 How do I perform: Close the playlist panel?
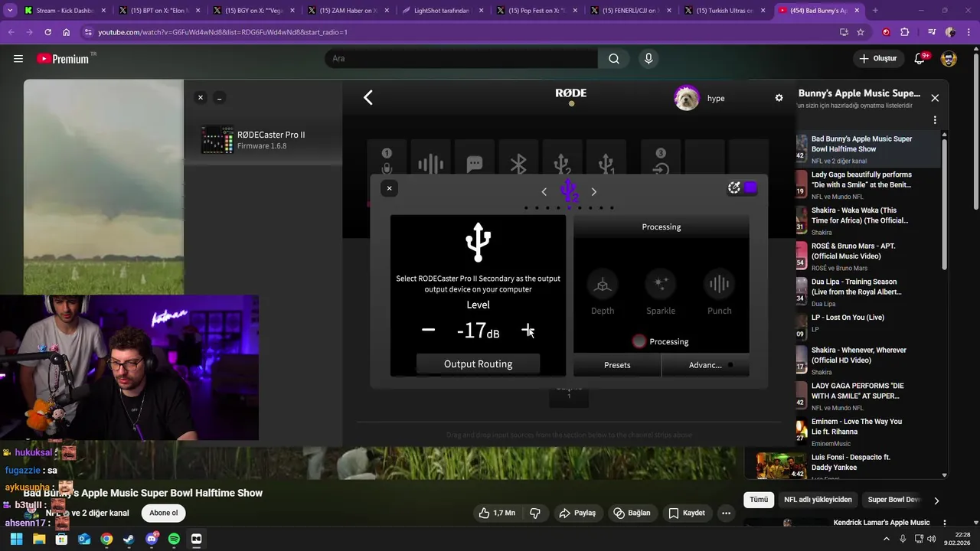tap(935, 98)
